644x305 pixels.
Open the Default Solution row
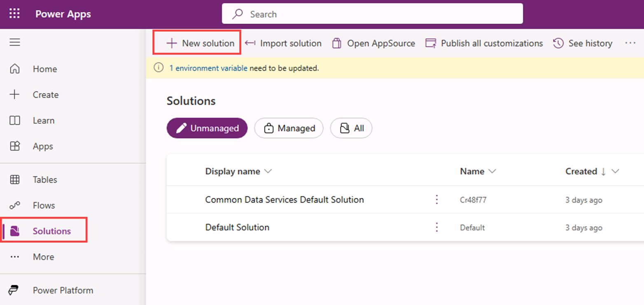(237, 227)
